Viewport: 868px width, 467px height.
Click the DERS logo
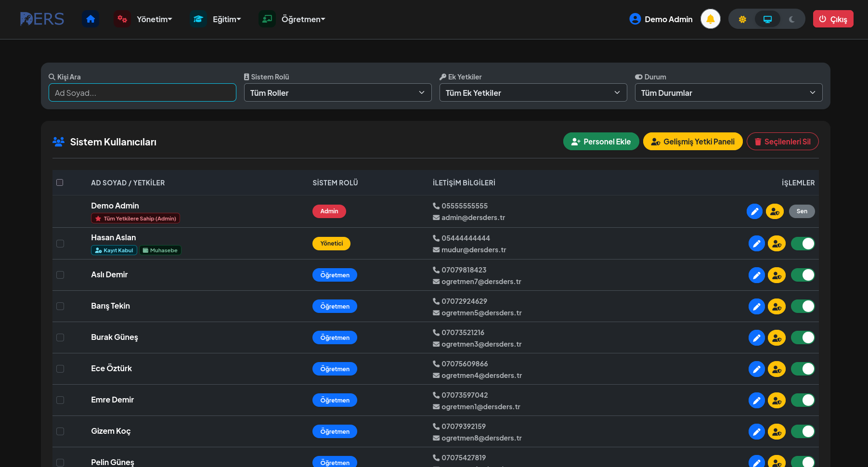pos(42,19)
